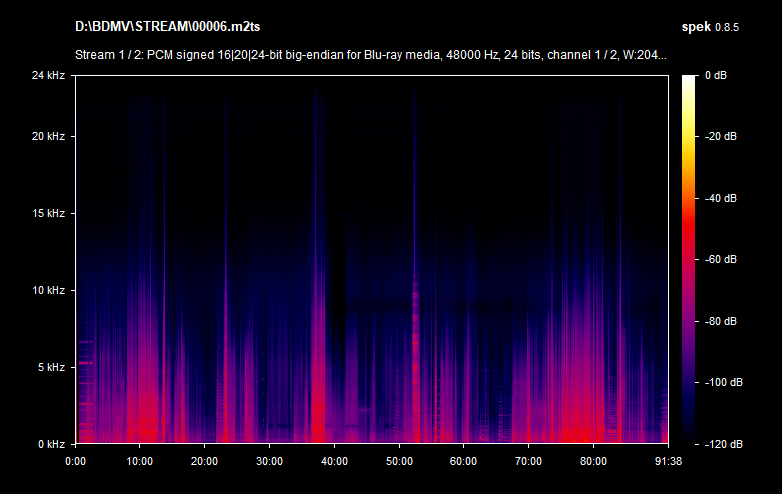
Task: Click the 10:00 time marker
Action: pos(139,461)
